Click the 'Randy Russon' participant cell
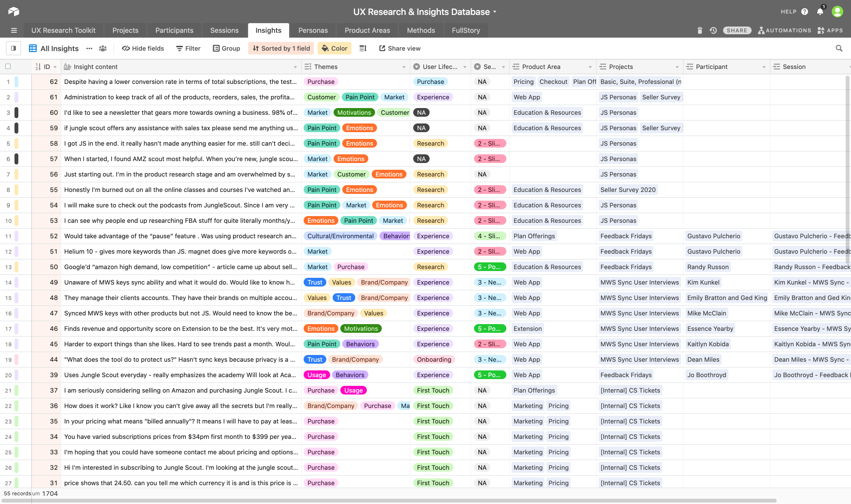Screen dimensions: 851x504 coord(708,267)
